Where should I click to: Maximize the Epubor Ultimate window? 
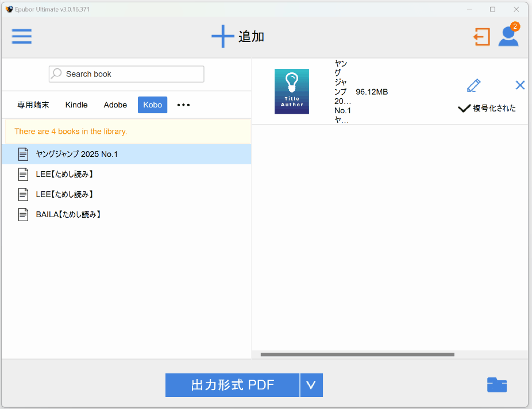(492, 9)
